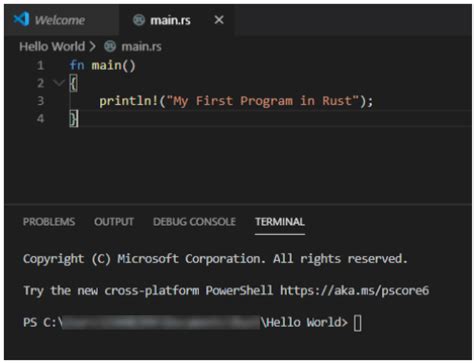Click the Copyright Microsoft Corporation terminal line
The height and width of the screenshot is (363, 474).
coord(215,259)
